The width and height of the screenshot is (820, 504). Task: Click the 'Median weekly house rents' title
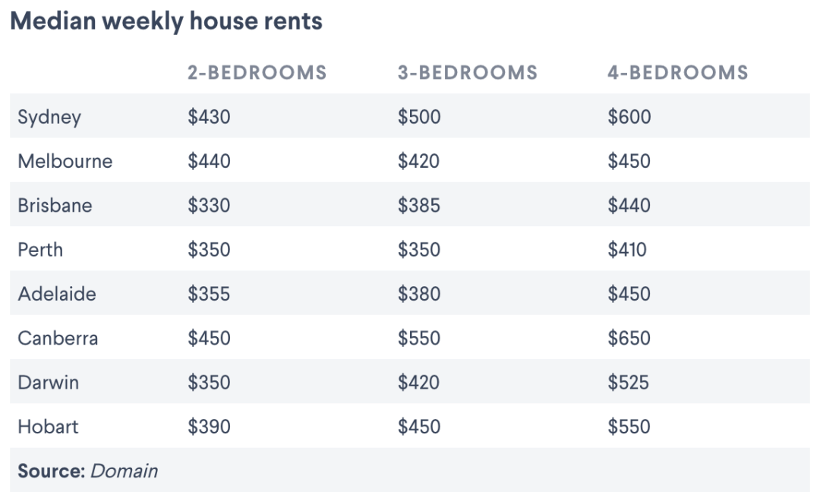pyautogui.click(x=166, y=22)
